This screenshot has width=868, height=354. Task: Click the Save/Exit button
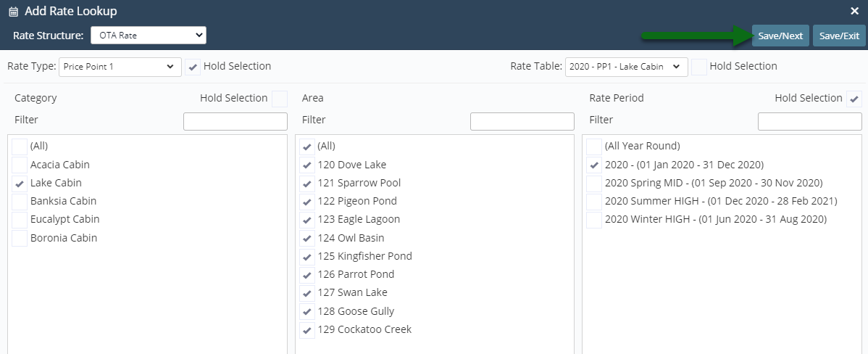839,36
